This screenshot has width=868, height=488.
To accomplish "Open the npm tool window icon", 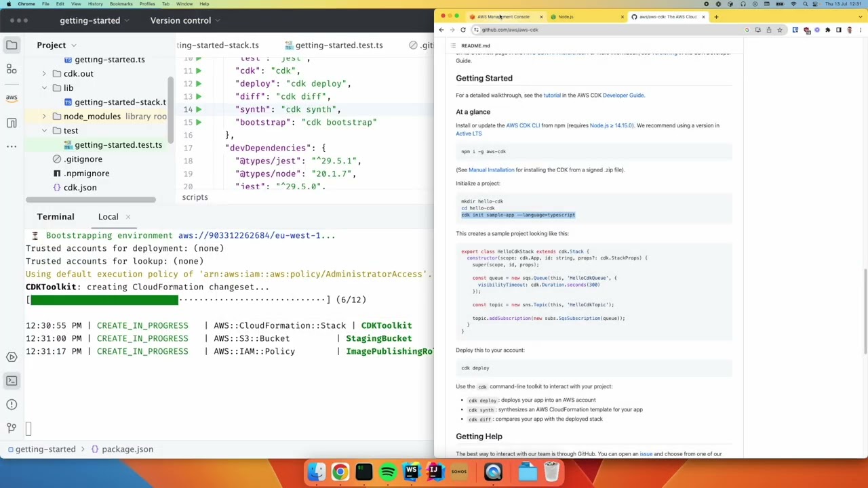I will coord(12,123).
